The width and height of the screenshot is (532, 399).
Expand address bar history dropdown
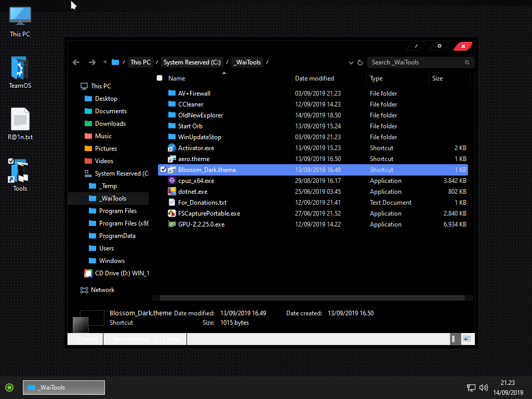pyautogui.click(x=351, y=63)
